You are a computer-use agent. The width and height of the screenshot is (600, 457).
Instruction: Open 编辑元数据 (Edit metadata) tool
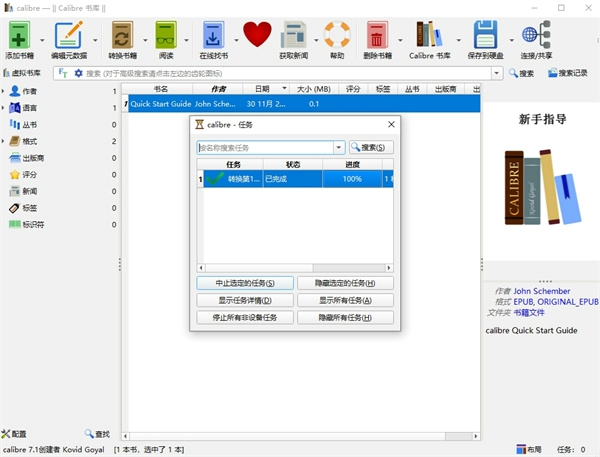click(x=68, y=35)
